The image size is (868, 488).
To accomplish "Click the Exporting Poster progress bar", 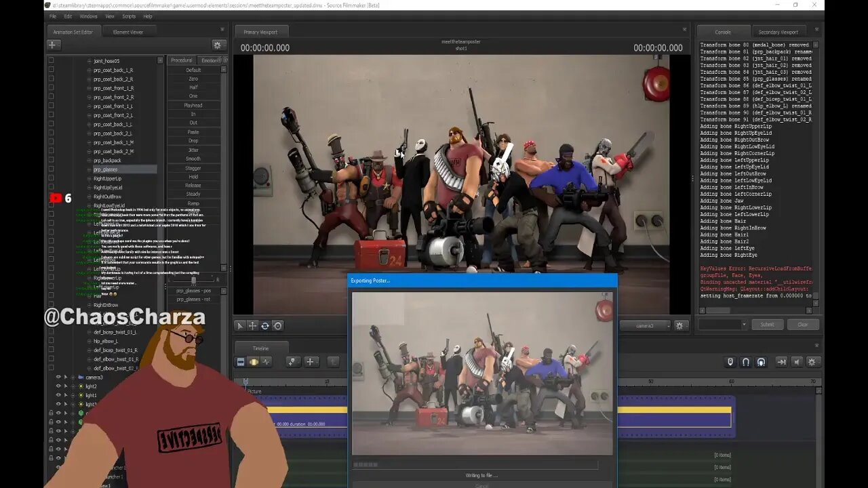I will (x=475, y=465).
